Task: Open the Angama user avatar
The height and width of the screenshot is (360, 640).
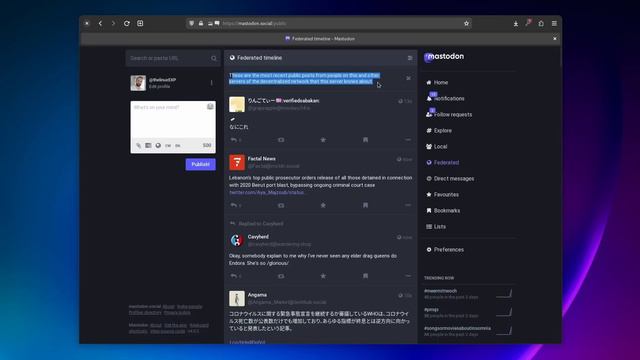Action: click(x=237, y=298)
